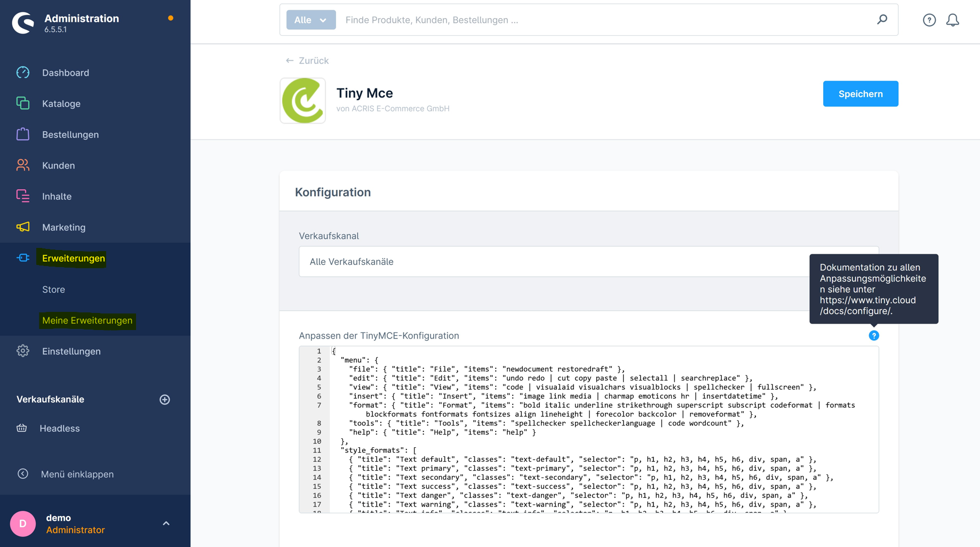Screen dimensions: 980x547
Task: Click the Headless basket icon
Action: (22, 428)
